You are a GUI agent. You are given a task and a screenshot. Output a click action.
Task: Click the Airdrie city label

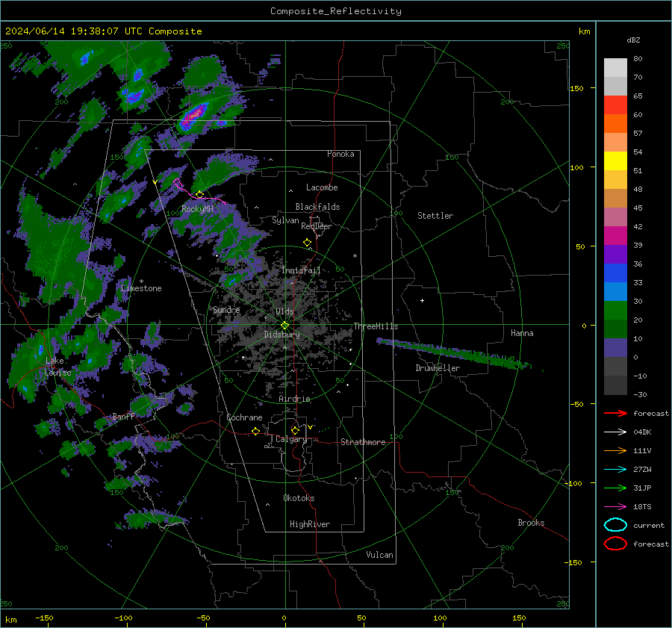click(x=294, y=399)
